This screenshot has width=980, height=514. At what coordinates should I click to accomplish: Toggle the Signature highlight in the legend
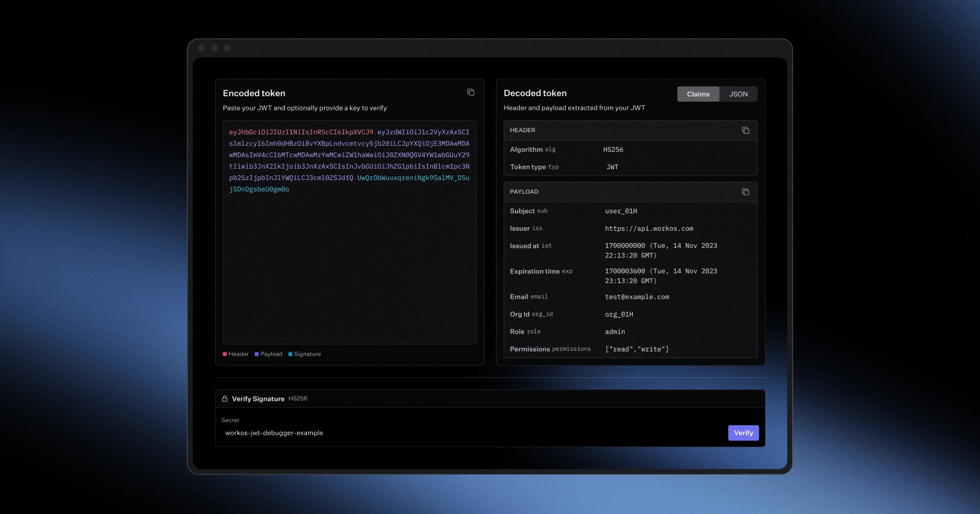[304, 354]
